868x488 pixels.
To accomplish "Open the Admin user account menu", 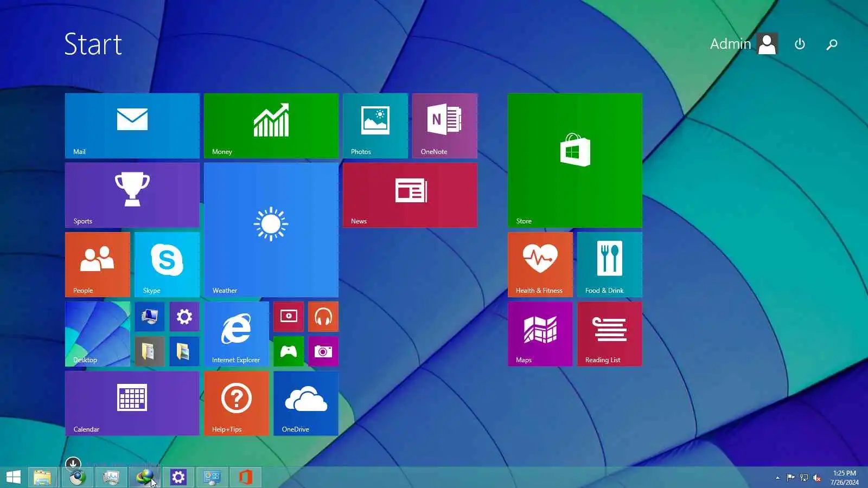I will coord(744,44).
